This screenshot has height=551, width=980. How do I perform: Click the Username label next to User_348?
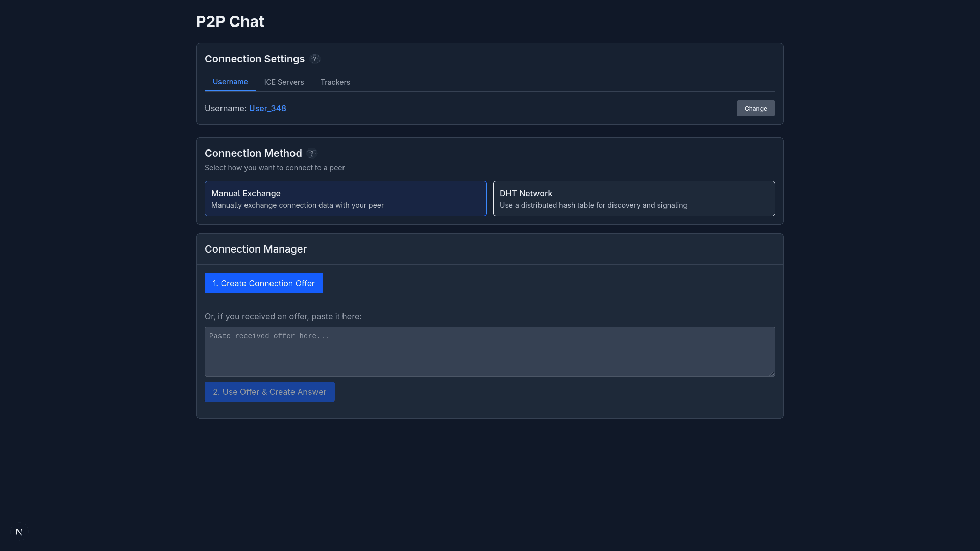point(225,108)
